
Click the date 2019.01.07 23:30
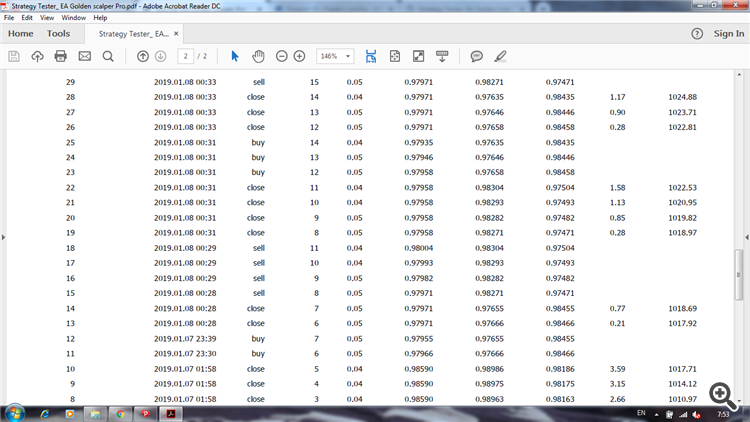point(185,354)
